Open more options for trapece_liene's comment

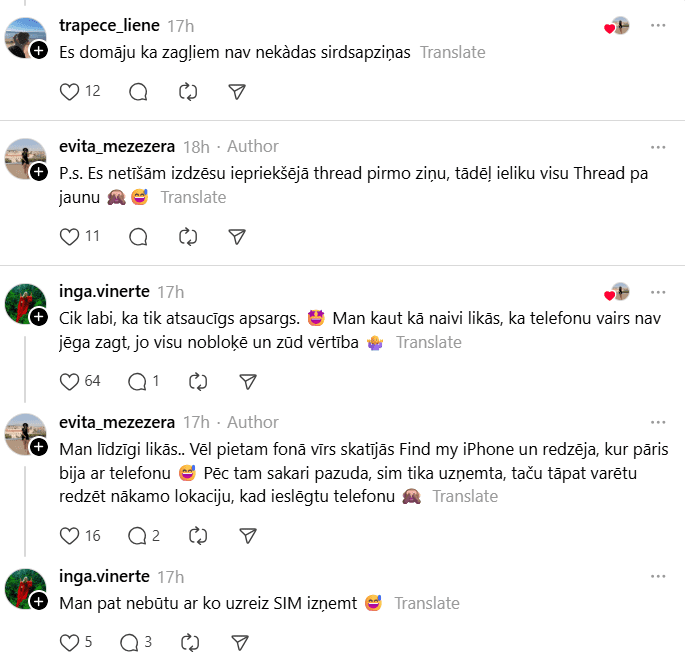coord(657,25)
